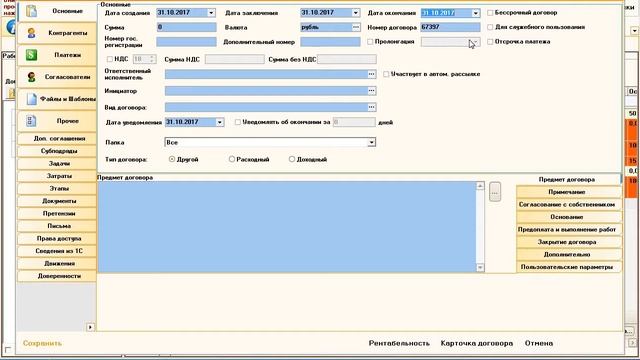640x360 pixels.
Task: Open the Претензии tab
Action: point(57,213)
